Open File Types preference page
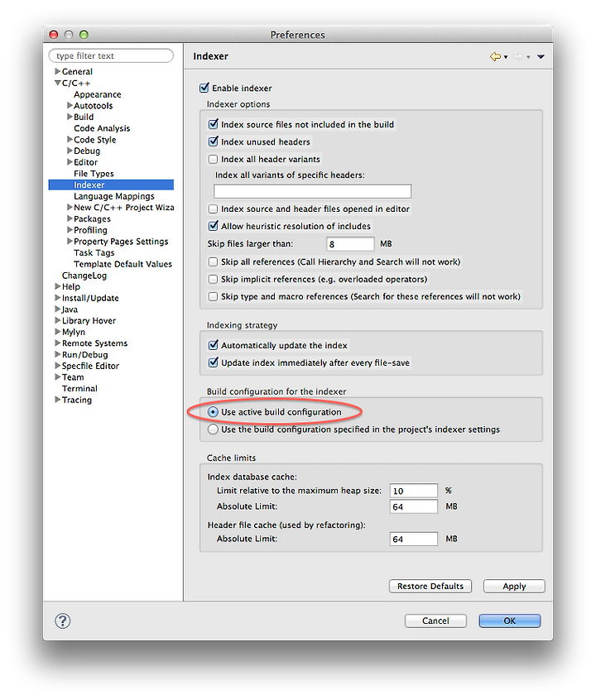Viewport: 596px width, 700px height. 94,173
